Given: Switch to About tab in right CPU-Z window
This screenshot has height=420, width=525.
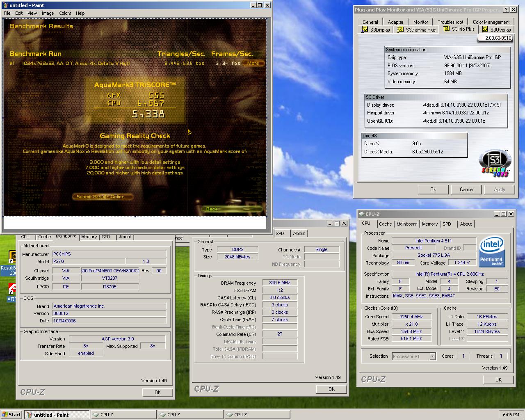Looking at the screenshot, I should [466, 224].
